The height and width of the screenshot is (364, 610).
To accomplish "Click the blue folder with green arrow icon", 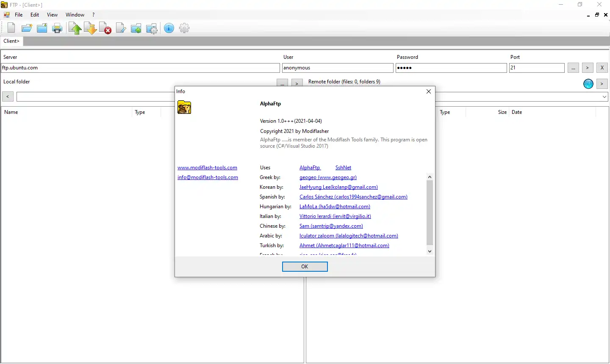I will 42,28.
